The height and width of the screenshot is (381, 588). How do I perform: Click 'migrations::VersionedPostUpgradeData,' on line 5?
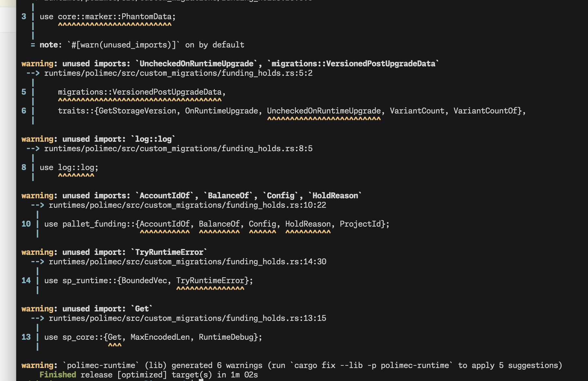[142, 92]
